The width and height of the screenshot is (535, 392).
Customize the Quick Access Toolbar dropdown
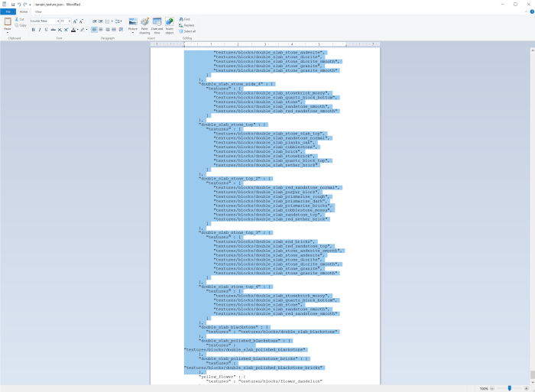coord(30,5)
